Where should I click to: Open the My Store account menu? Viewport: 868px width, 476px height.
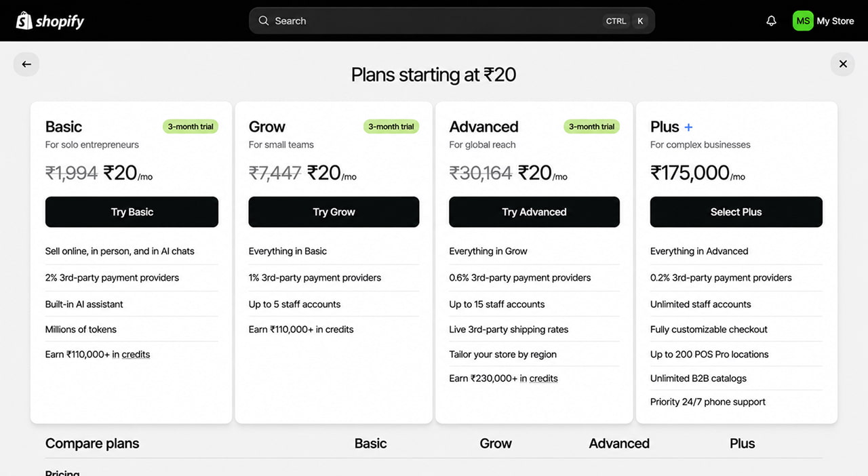[823, 21]
